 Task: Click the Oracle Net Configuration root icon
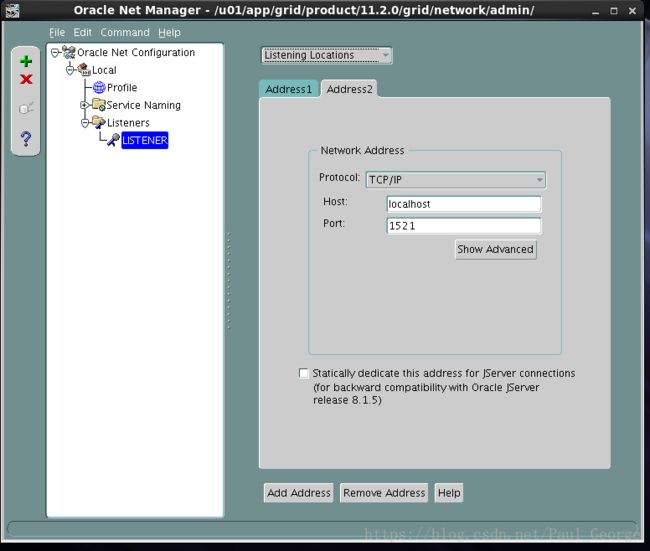point(69,53)
